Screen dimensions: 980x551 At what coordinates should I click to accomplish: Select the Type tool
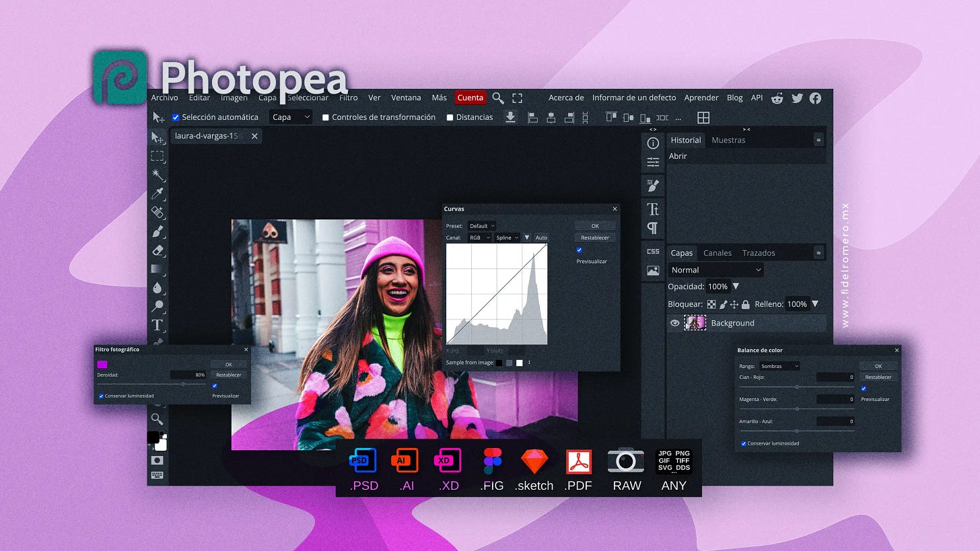pyautogui.click(x=157, y=326)
